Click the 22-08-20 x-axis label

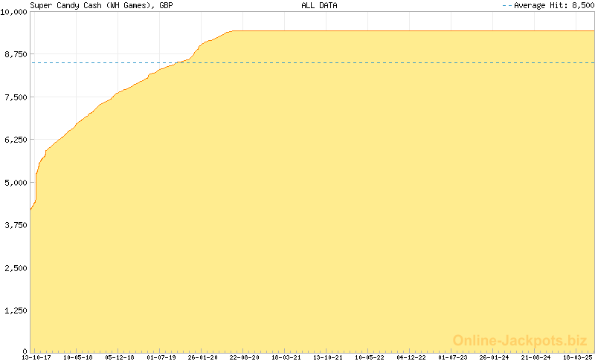[x=244, y=357]
